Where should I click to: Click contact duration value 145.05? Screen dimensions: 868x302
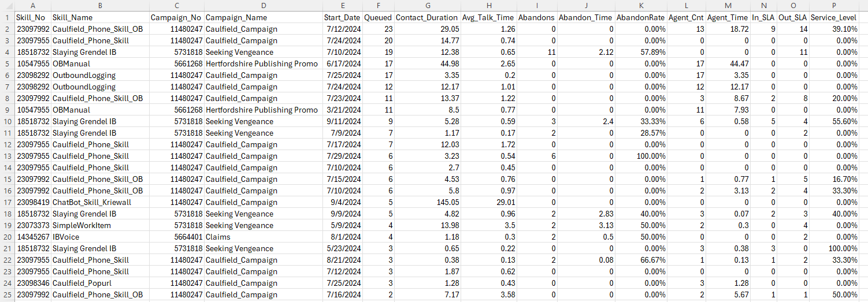pos(428,202)
